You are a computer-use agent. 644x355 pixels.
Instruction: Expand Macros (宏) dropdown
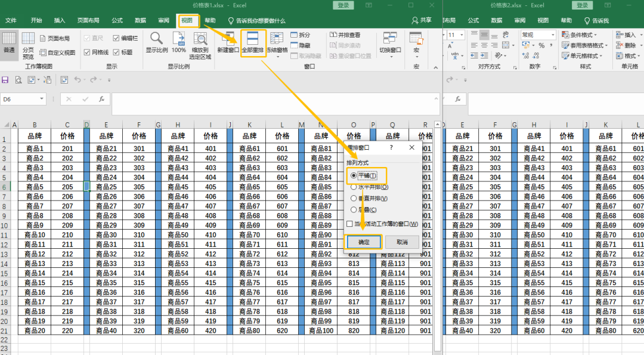tap(416, 56)
